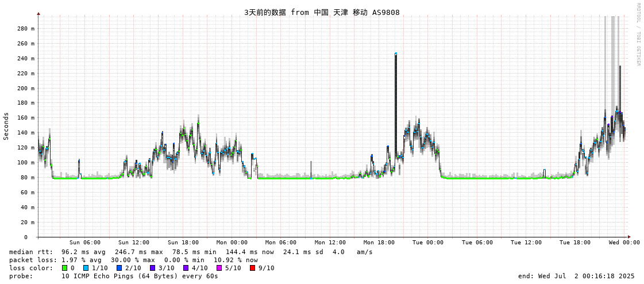
Task: Click the red 9/10 loss swatch
Action: [252, 268]
